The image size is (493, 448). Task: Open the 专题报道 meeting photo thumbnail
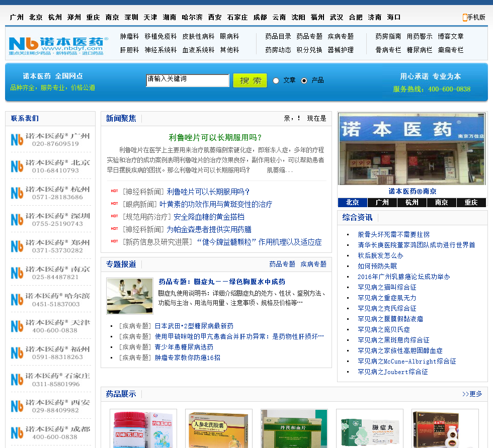[x=130, y=296]
